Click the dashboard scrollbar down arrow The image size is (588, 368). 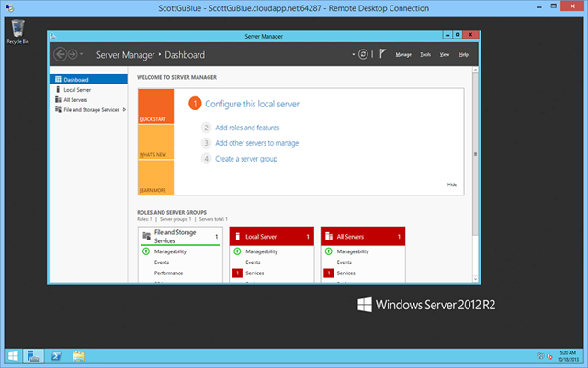(475, 279)
